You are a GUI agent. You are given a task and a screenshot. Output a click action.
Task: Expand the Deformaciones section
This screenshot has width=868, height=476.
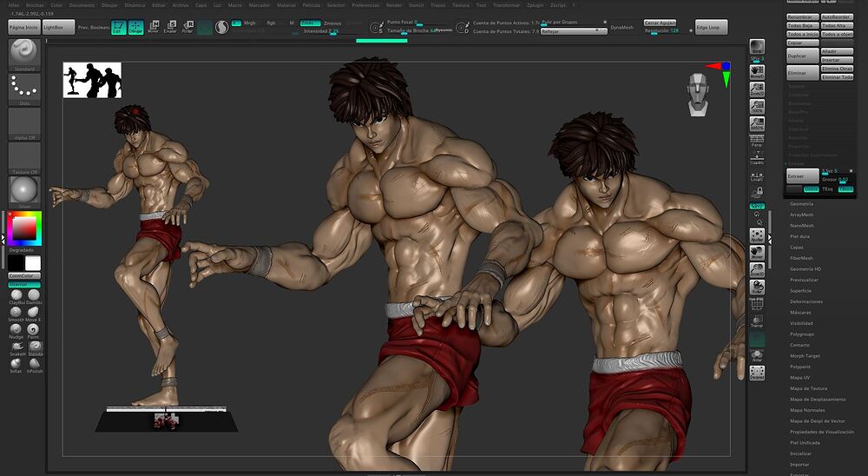(806, 301)
